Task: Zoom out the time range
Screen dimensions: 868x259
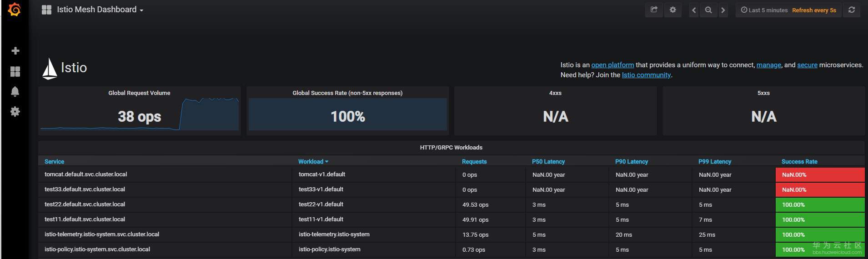Action: click(708, 10)
